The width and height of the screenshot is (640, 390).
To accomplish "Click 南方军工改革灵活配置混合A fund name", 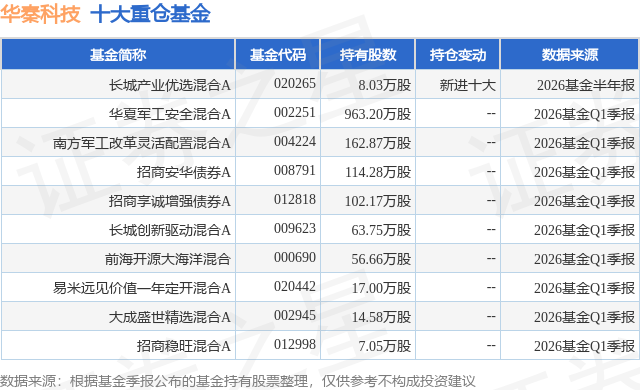I will tap(142, 143).
